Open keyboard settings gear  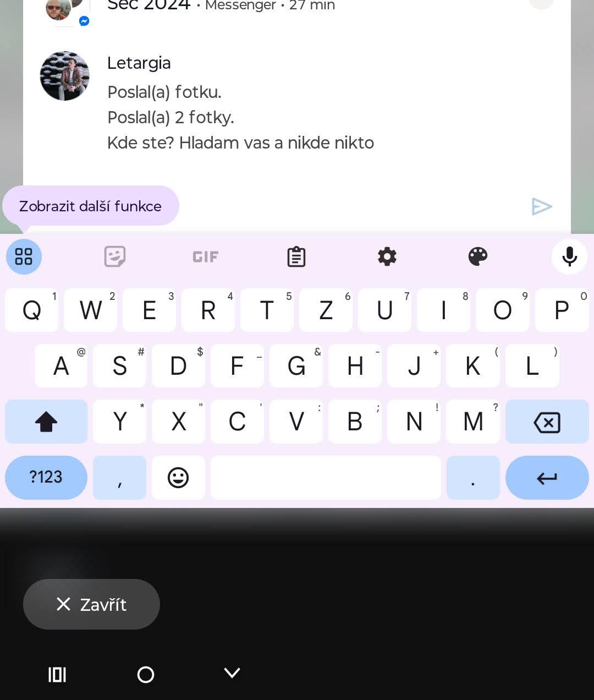click(x=387, y=256)
